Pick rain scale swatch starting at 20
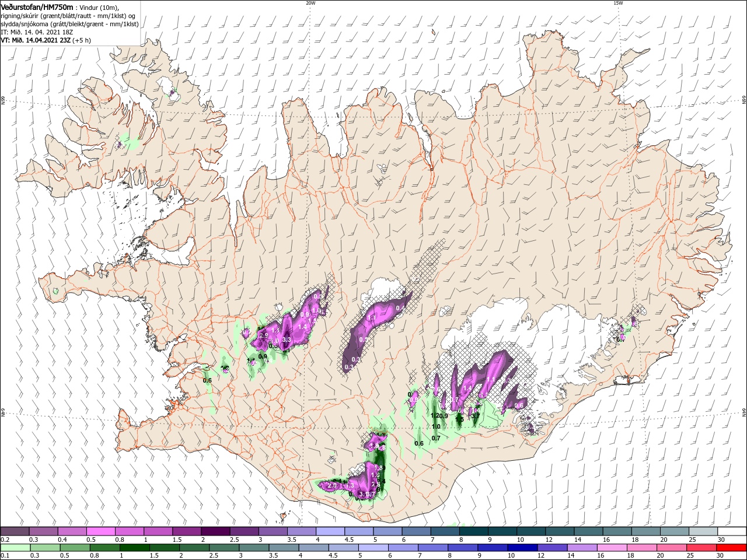This screenshot has height=560, width=747. click(671, 548)
